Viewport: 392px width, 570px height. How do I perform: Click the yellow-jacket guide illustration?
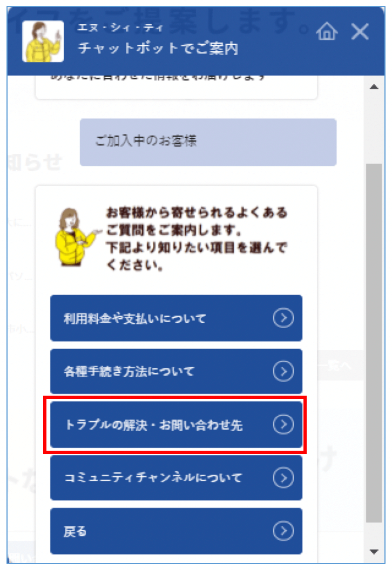point(76,237)
